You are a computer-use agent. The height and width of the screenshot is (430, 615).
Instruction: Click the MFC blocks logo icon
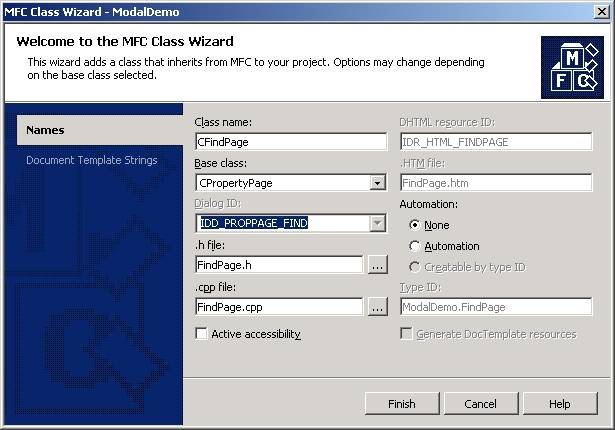(x=572, y=67)
